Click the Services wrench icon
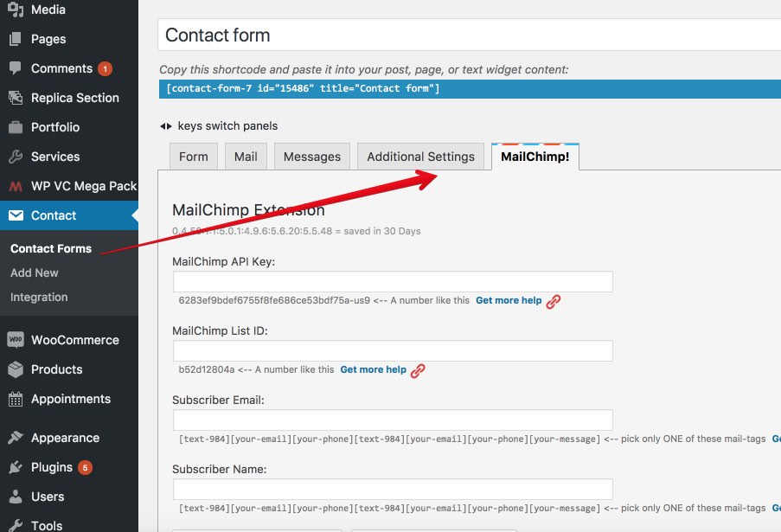Viewport: 781px width, 532px height. pyautogui.click(x=16, y=157)
